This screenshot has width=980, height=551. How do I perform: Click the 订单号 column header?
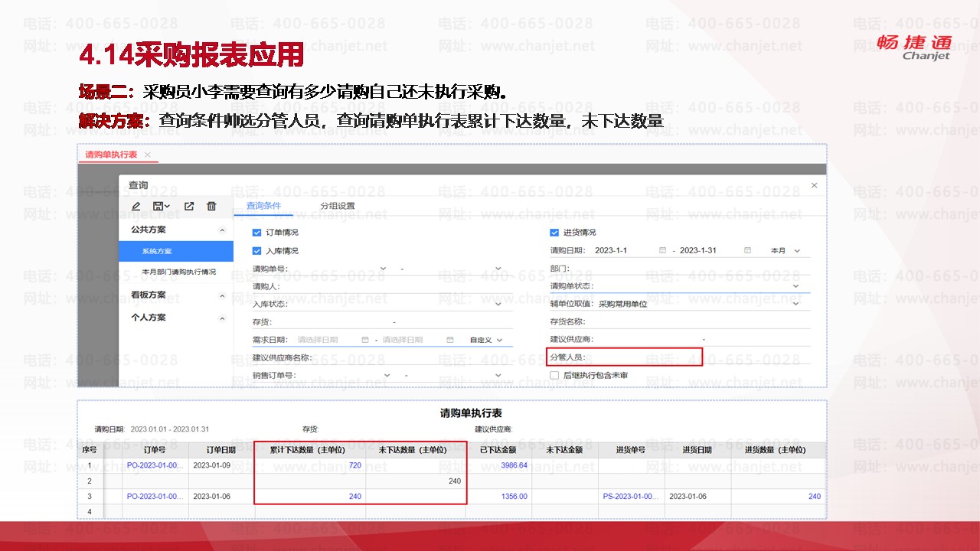coord(155,450)
